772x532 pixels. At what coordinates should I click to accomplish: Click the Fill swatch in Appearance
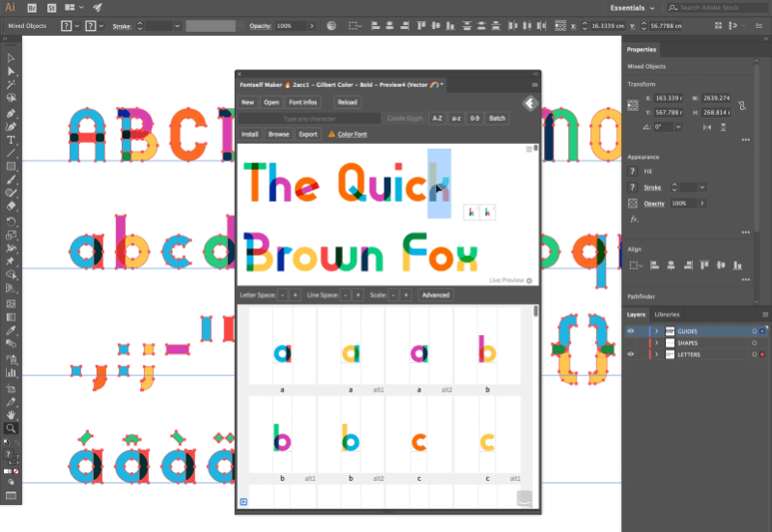[633, 171]
